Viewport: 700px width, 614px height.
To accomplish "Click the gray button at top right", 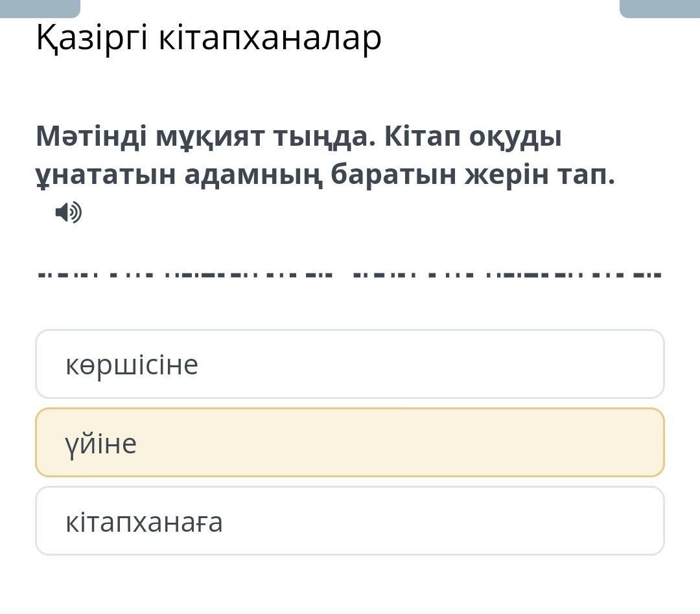I will pyautogui.click(x=660, y=8).
